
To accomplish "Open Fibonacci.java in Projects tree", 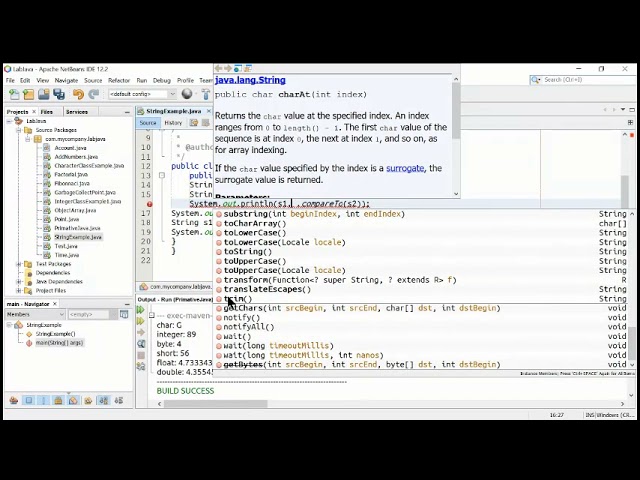I will pos(72,184).
